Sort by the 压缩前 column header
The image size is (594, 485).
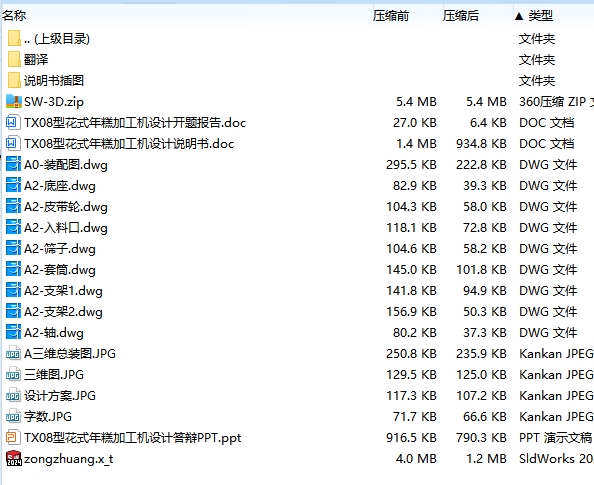click(391, 16)
